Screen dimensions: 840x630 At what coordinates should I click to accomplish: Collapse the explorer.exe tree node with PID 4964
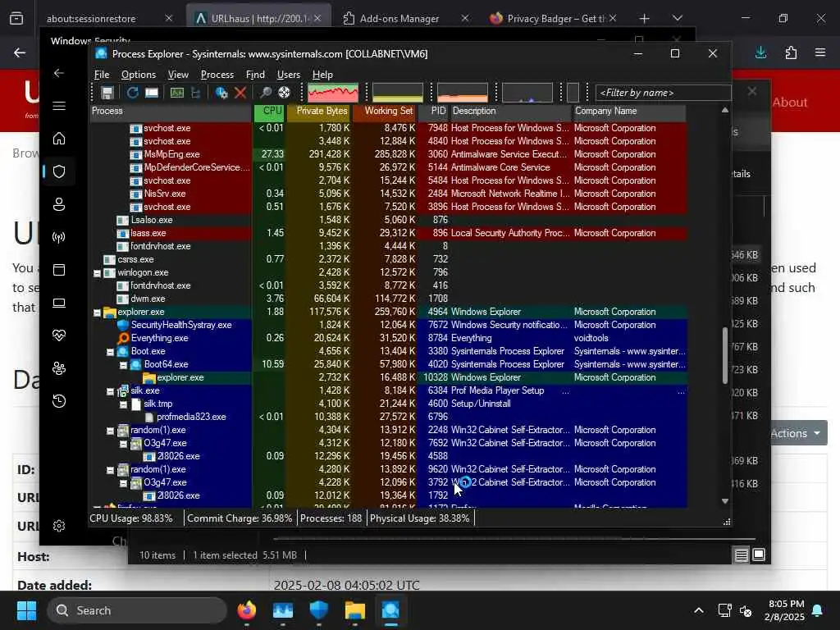pos(97,313)
